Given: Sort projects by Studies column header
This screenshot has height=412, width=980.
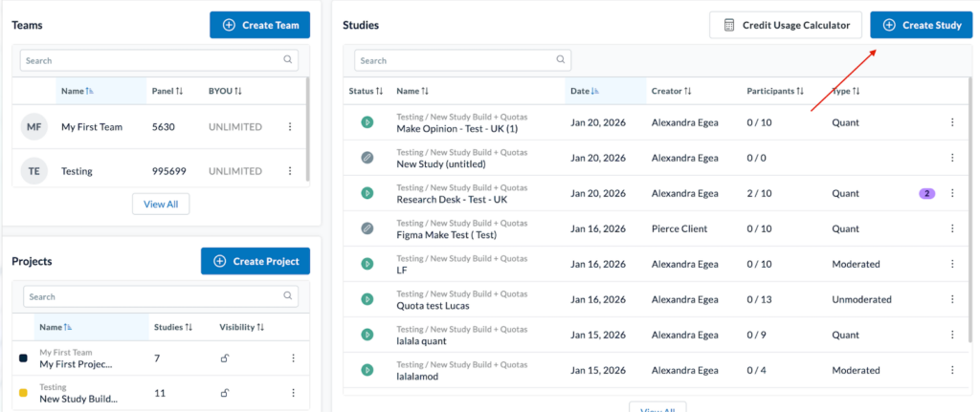Looking at the screenshot, I should pyautogui.click(x=173, y=327).
